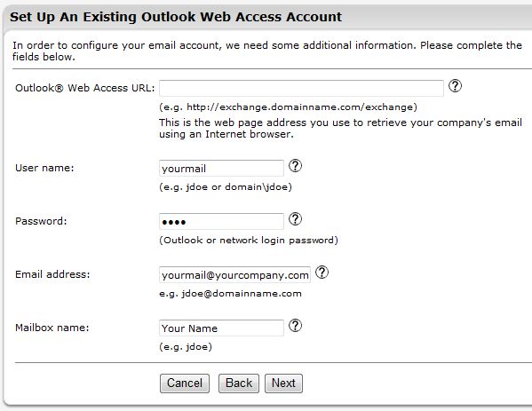Viewport: 532px width, 411px height.
Task: Click the Mailbox name box with Your Name
Action: click(x=221, y=328)
